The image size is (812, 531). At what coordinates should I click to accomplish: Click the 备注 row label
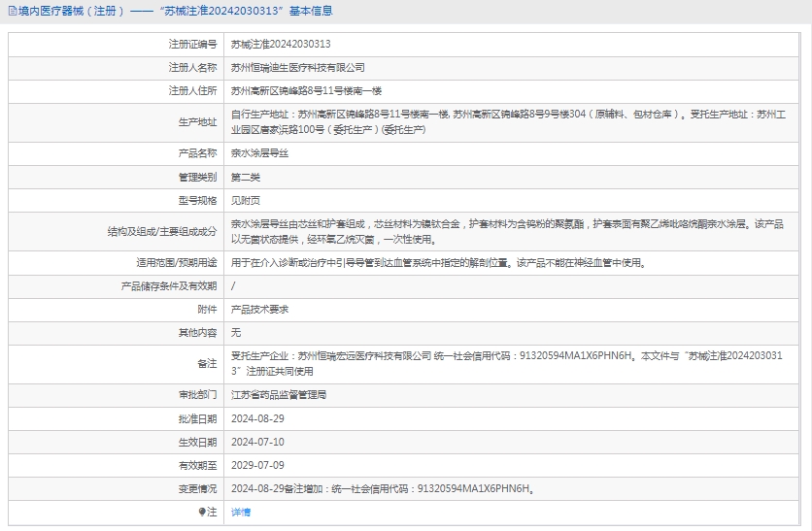click(x=207, y=363)
